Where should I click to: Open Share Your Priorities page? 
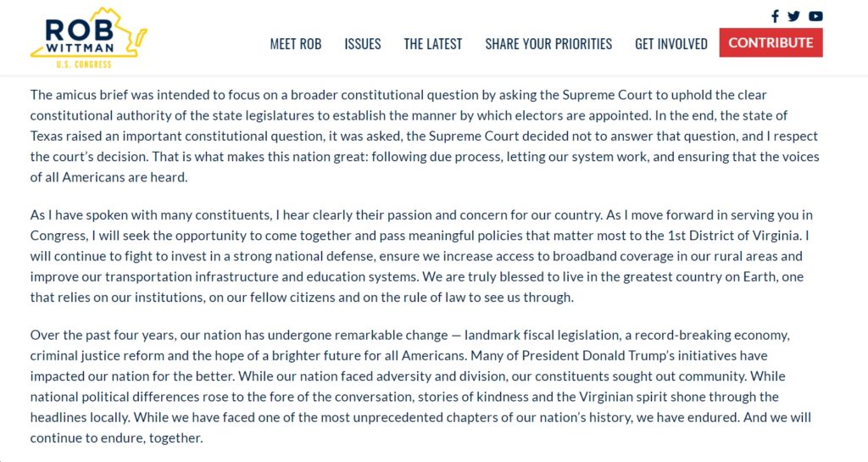coord(548,44)
